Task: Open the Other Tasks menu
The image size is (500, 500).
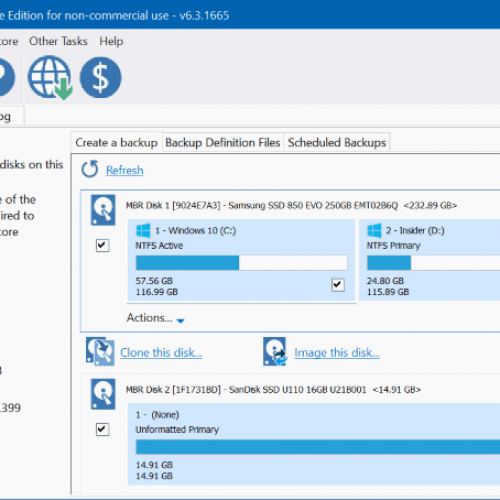Action: [x=58, y=41]
